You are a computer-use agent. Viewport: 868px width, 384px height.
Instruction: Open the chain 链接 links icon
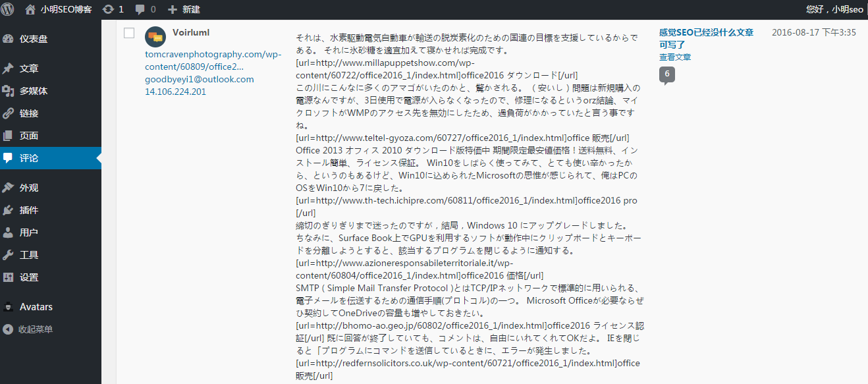point(8,113)
